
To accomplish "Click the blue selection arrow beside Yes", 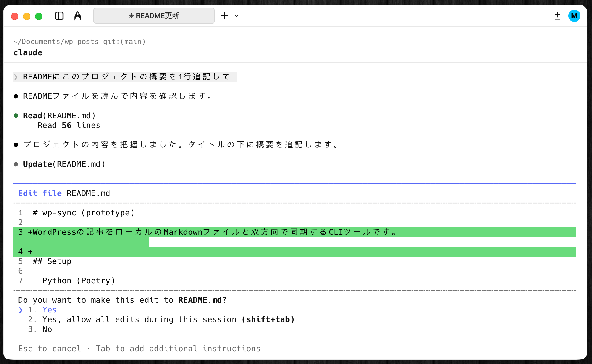I will click(20, 310).
